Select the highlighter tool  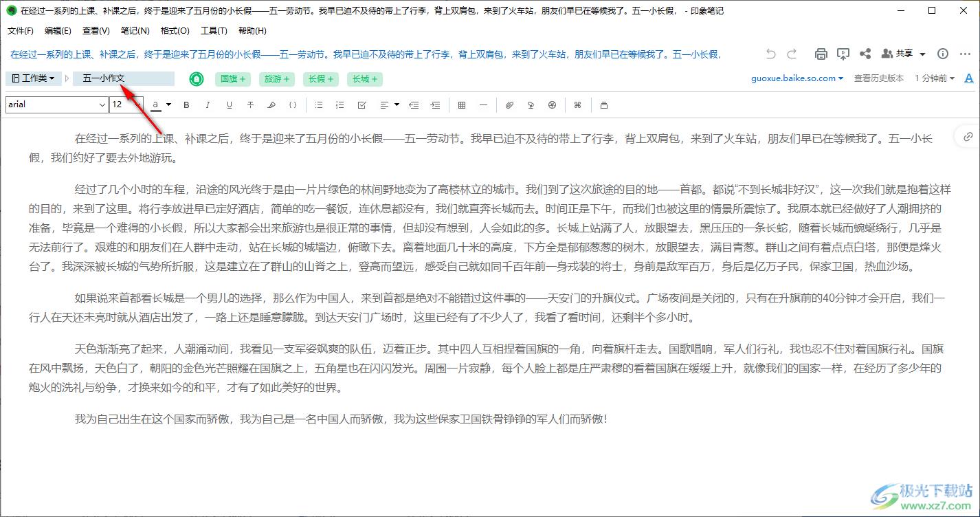[x=271, y=105]
